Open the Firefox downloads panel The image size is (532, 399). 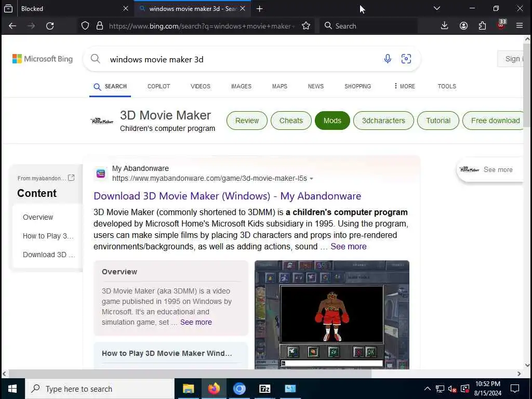click(x=444, y=26)
